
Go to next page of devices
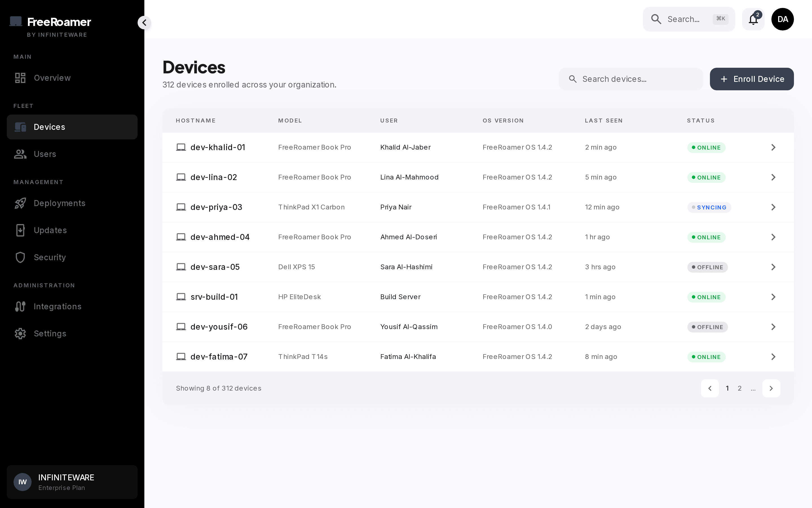pyautogui.click(x=771, y=388)
